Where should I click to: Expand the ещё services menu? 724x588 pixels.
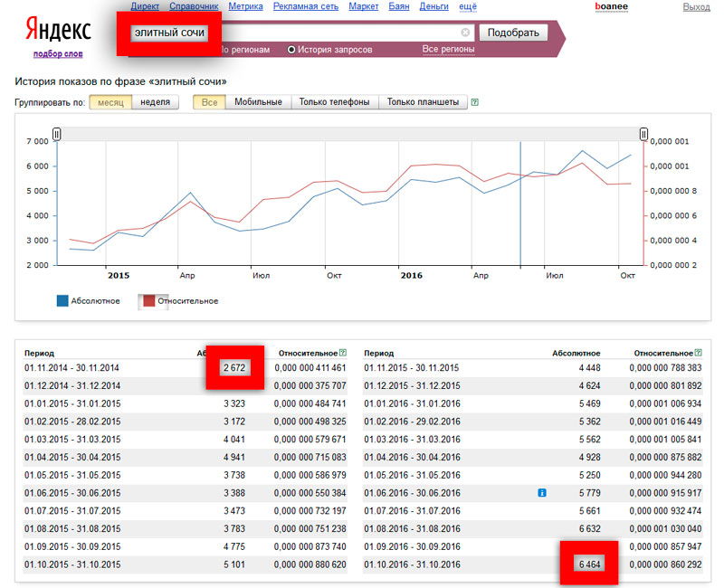[x=468, y=6]
